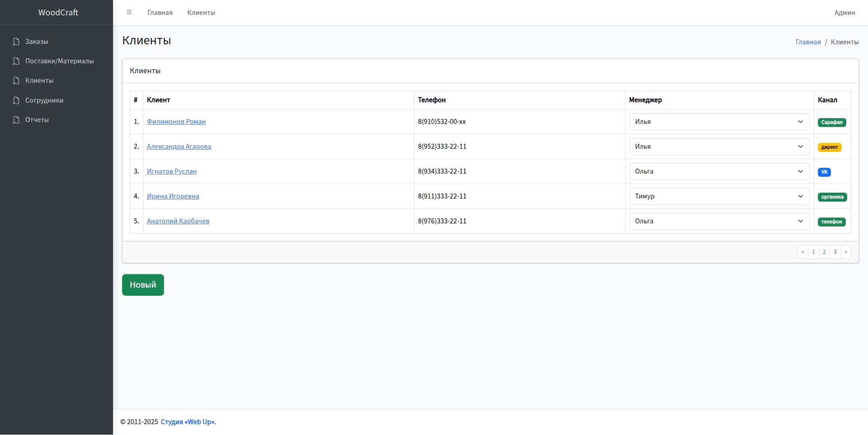This screenshot has width=868, height=435.
Task: Click the icon beside Отчеты in sidebar
Action: 16,120
